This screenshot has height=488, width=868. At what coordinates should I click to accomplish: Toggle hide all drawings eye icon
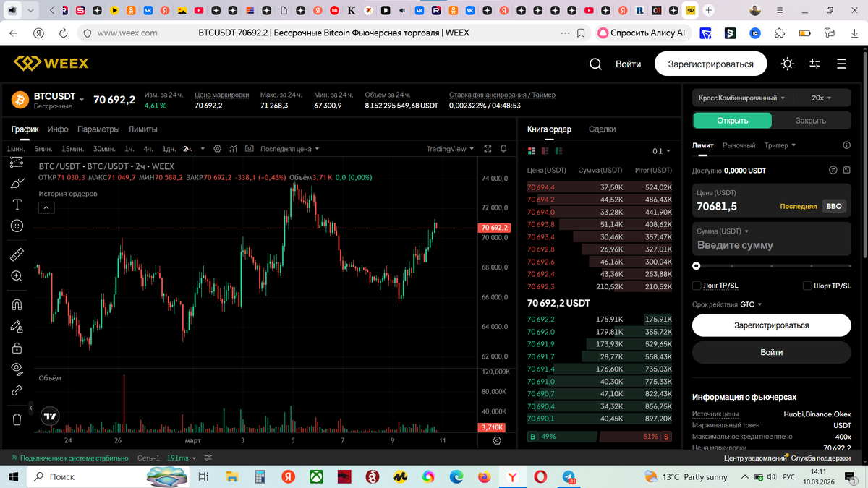17,369
